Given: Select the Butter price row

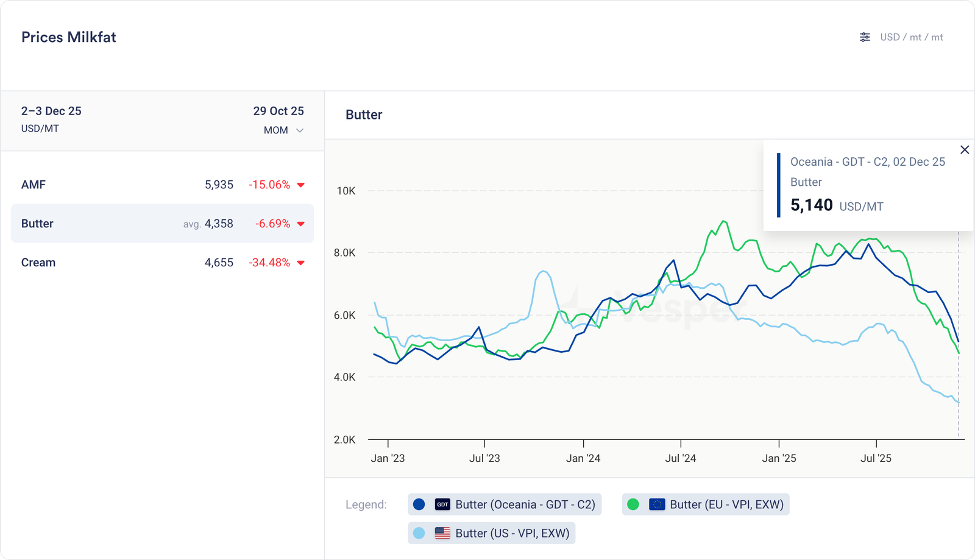Looking at the screenshot, I should click(162, 224).
